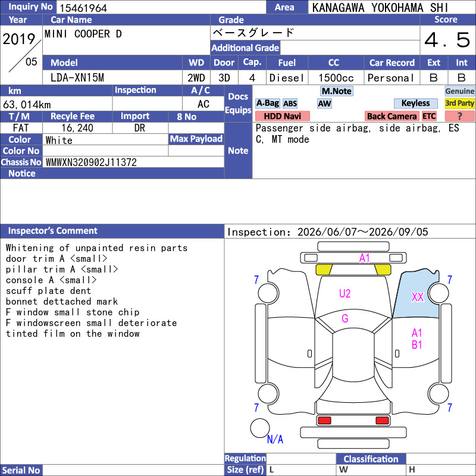Click the ABS equipment badge
The image size is (476, 476).
tap(290, 104)
